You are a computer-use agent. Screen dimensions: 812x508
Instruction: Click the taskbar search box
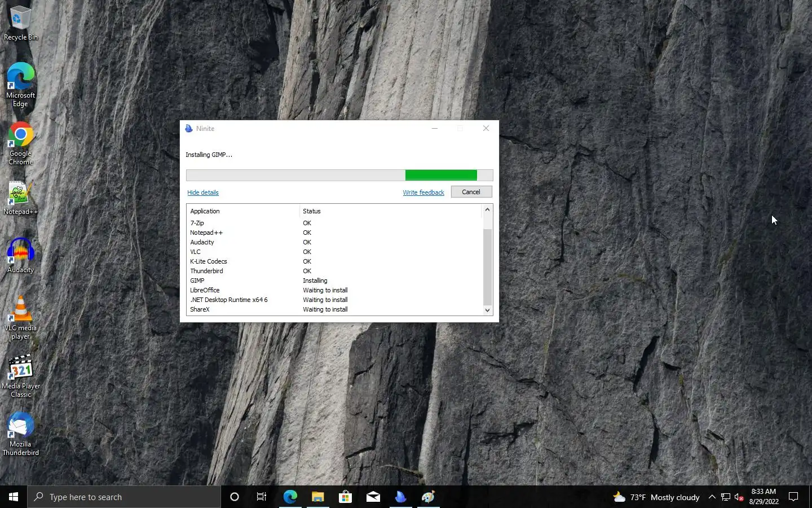pos(124,497)
